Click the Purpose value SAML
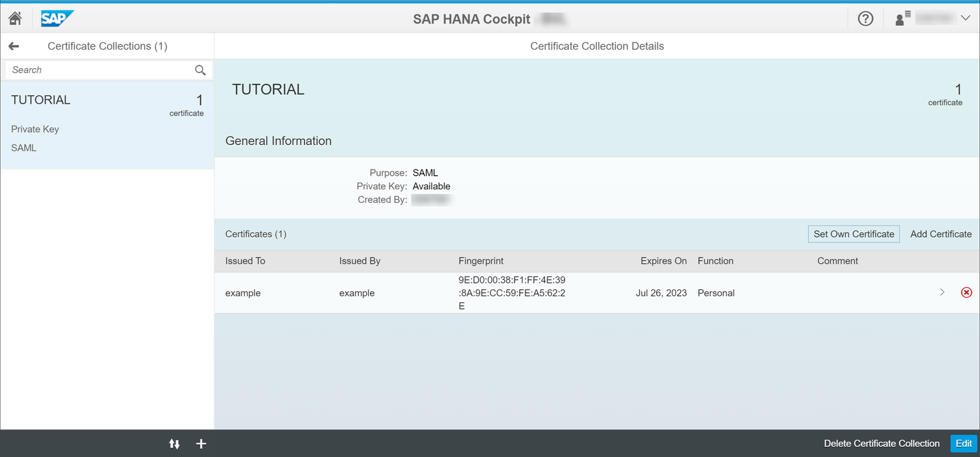The height and width of the screenshot is (457, 980). pos(425,173)
